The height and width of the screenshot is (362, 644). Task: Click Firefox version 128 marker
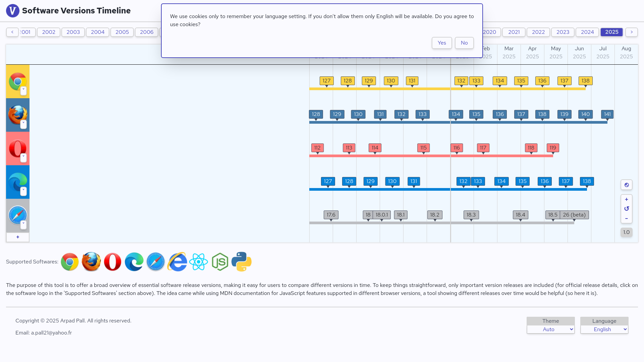(x=316, y=114)
